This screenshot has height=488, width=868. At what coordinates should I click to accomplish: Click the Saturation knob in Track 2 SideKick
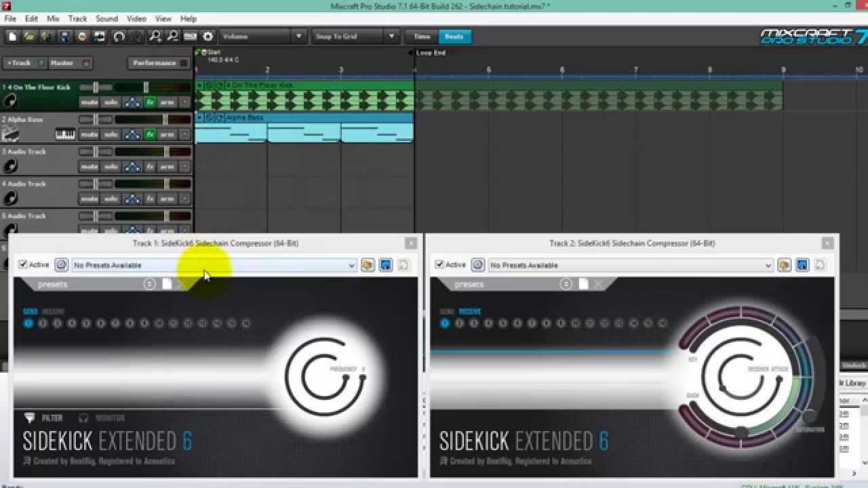tap(809, 416)
